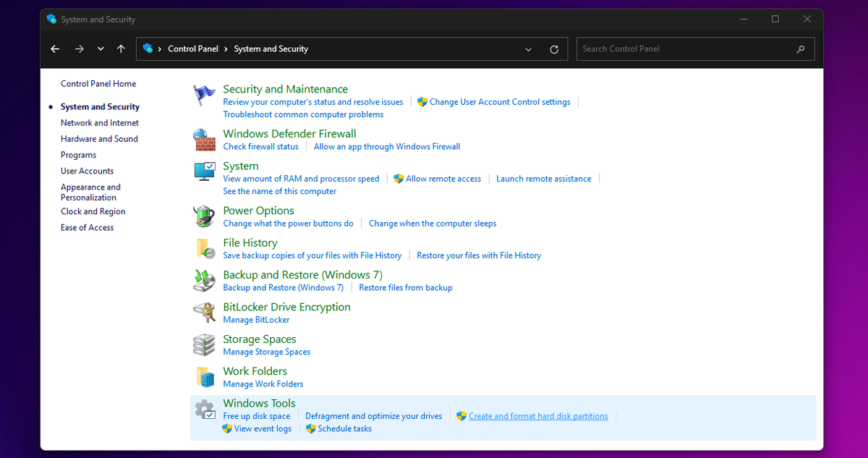Go up one level with the up arrow

[121, 49]
